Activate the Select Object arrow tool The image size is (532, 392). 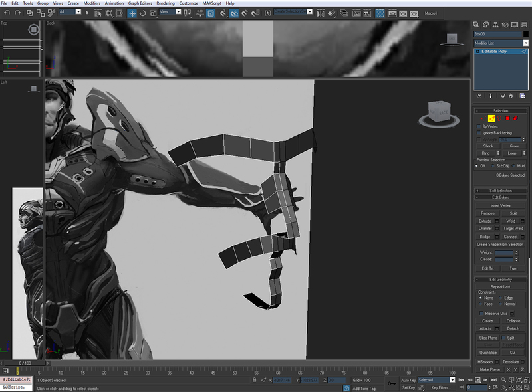tap(88, 13)
